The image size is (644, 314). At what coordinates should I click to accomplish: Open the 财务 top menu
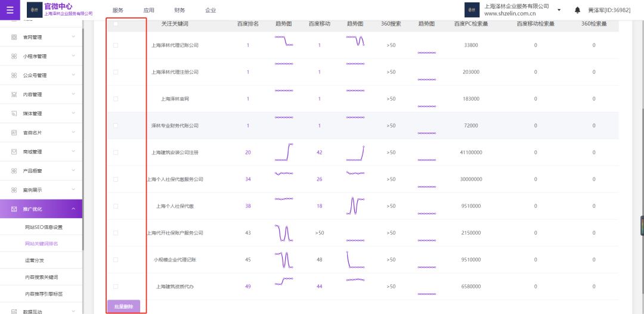point(179,10)
